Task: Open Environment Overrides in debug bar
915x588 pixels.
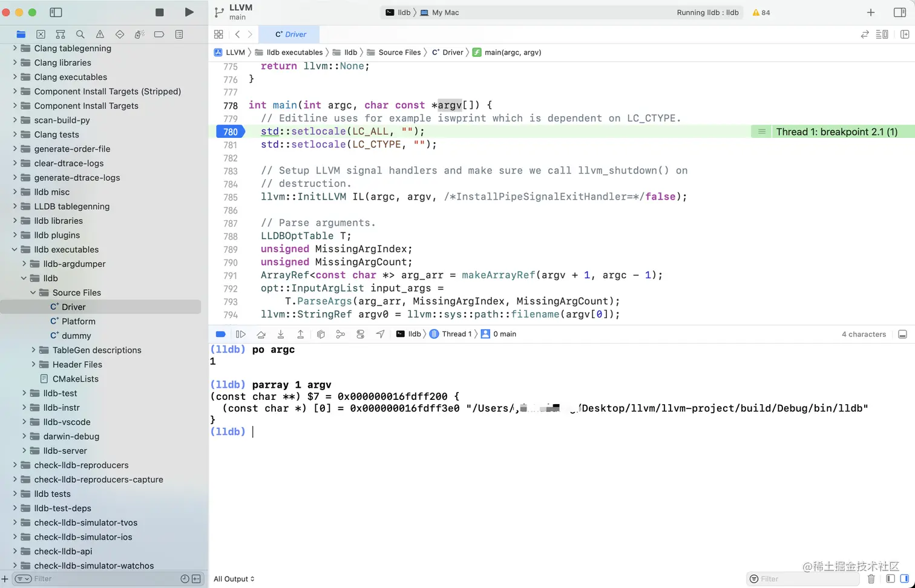Action: point(361,334)
